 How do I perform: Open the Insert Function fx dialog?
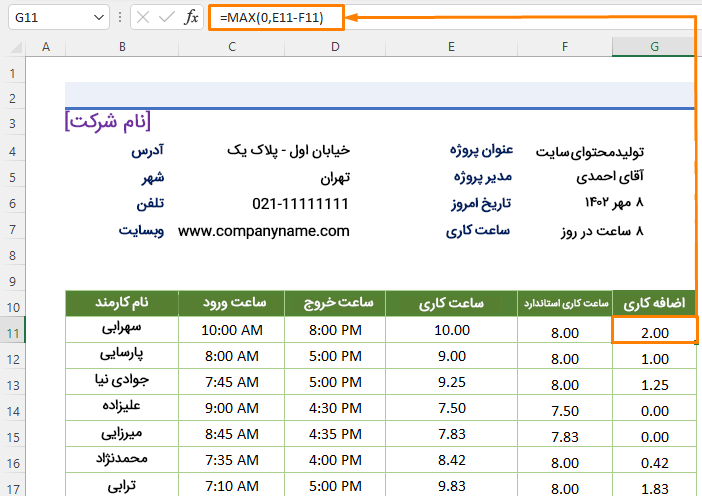[191, 17]
